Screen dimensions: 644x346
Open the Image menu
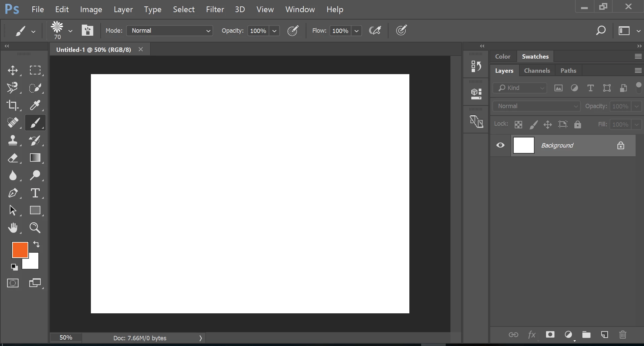pos(91,9)
